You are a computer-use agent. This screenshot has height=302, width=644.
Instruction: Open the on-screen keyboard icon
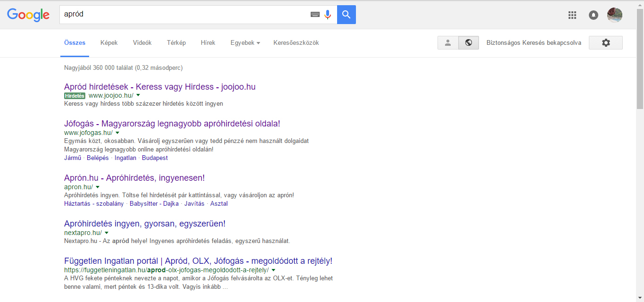coord(315,15)
